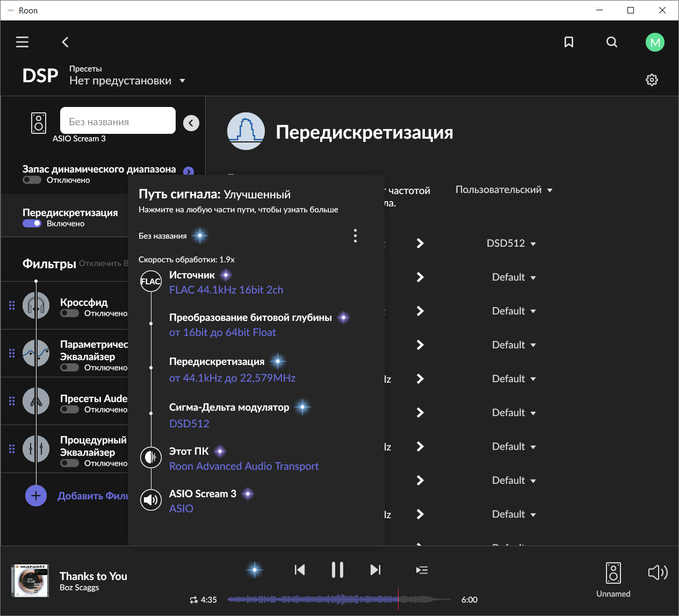The width and height of the screenshot is (679, 616).
Task: Enable the Кроссфид filter toggle
Action: pos(69,313)
